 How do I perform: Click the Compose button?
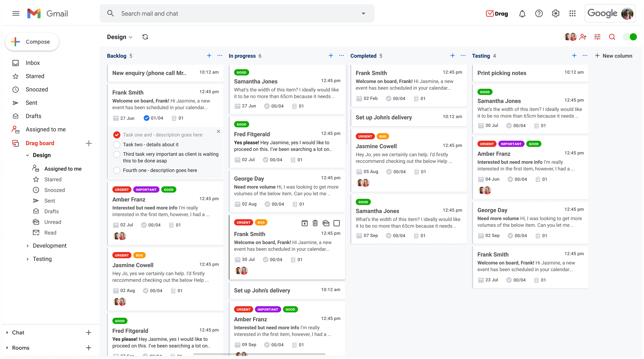point(32,42)
